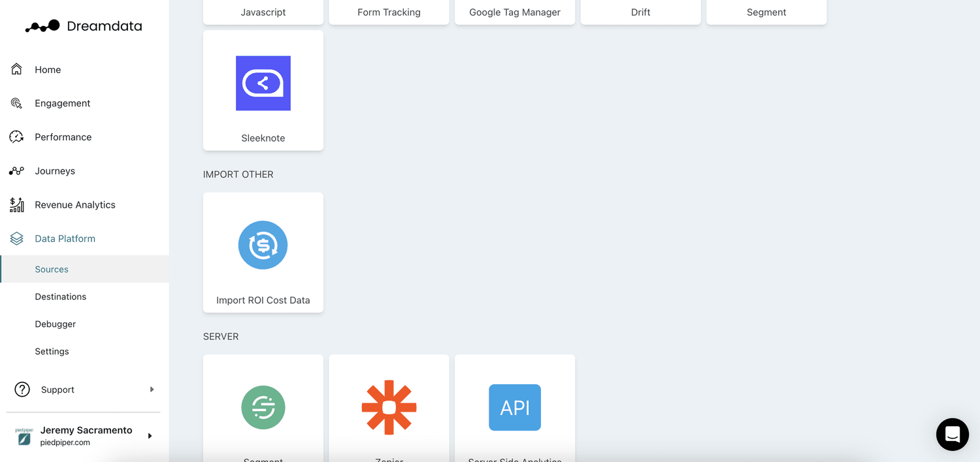
Task: Click the Performance gauge icon
Action: (17, 137)
